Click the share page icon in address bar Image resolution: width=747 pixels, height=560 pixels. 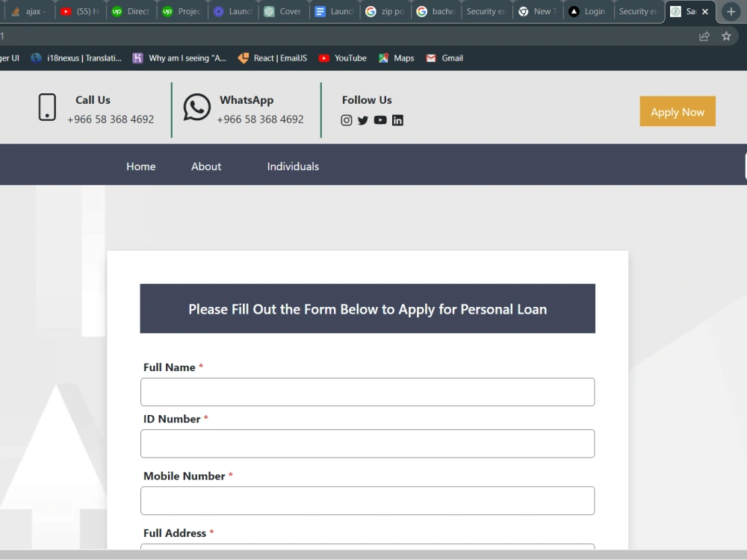click(704, 36)
